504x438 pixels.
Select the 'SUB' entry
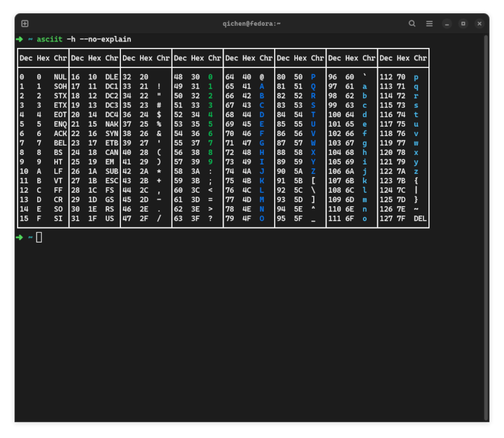point(112,171)
